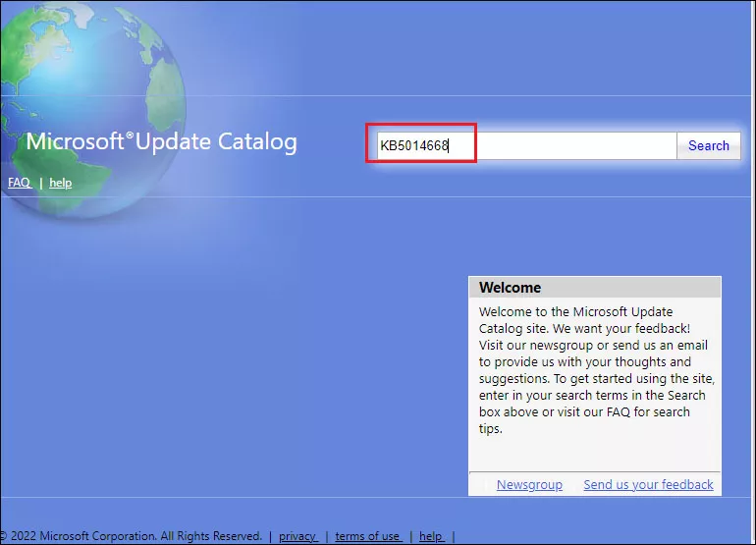Click the Search button
The image size is (756, 545).
coord(708,145)
